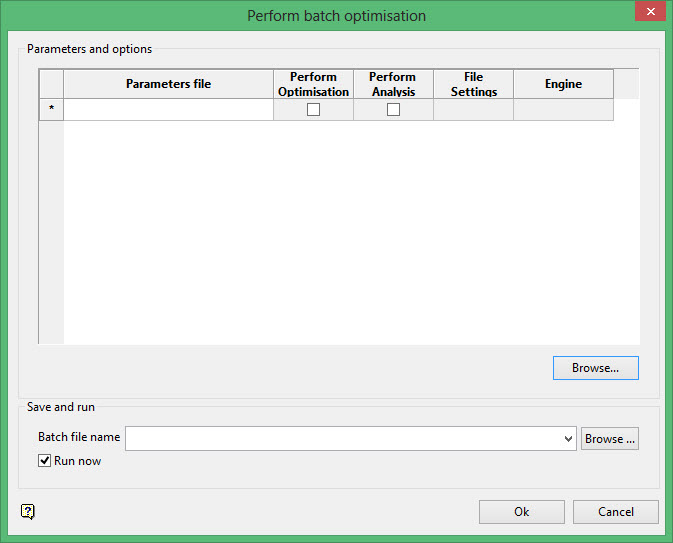
Task: Uncheck the Run now checkbox
Action: 44,461
